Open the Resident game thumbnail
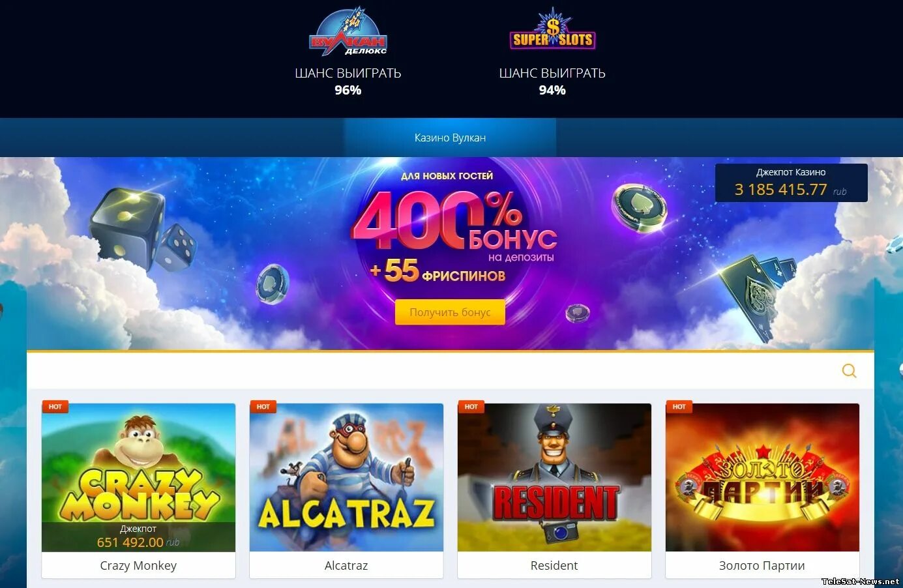The width and height of the screenshot is (903, 588). tap(554, 477)
